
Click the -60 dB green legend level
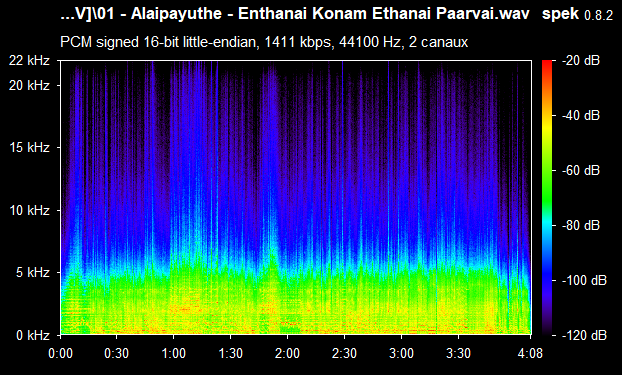tap(581, 171)
